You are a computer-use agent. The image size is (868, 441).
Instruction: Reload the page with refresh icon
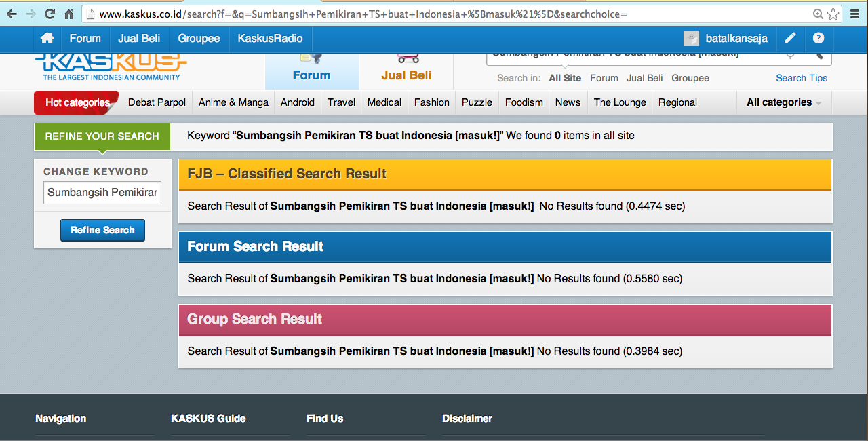click(x=50, y=14)
